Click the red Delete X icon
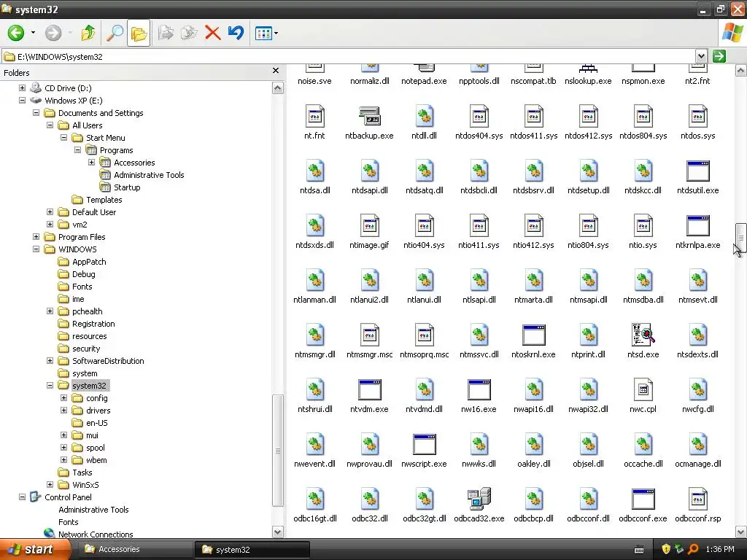Image resolution: width=747 pixels, height=560 pixels. click(212, 33)
